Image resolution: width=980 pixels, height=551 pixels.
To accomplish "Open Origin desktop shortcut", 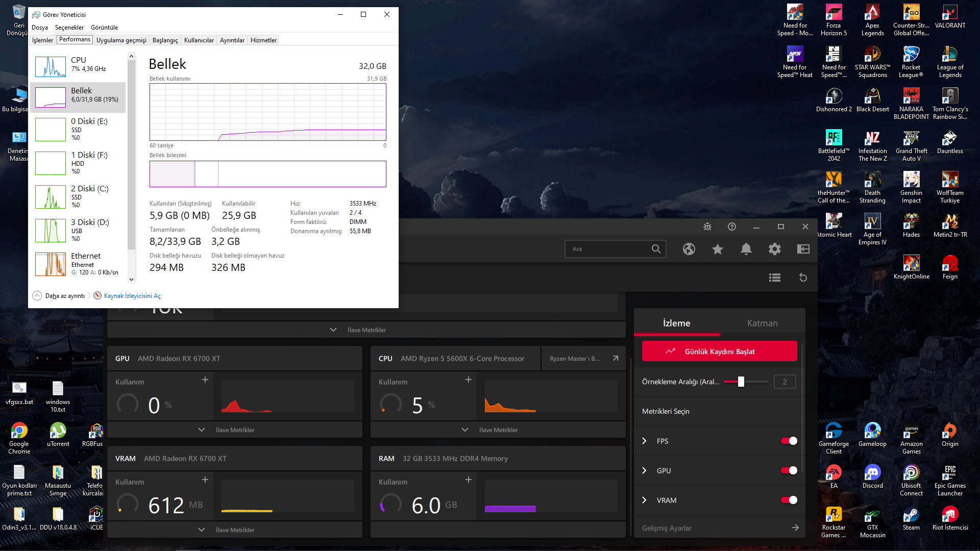I will [950, 435].
